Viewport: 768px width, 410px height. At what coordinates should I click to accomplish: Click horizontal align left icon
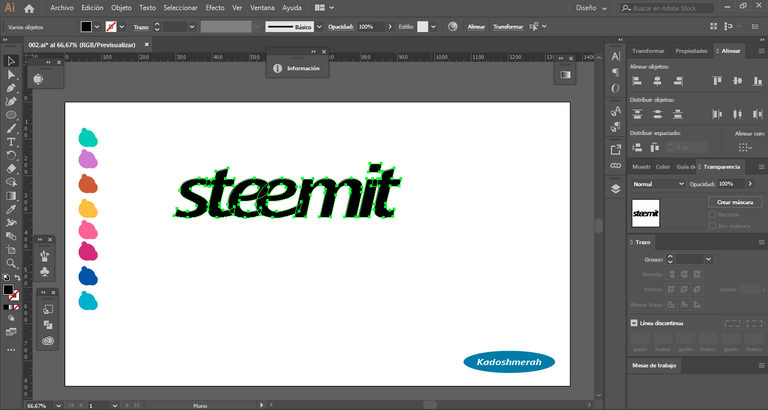[x=637, y=81]
